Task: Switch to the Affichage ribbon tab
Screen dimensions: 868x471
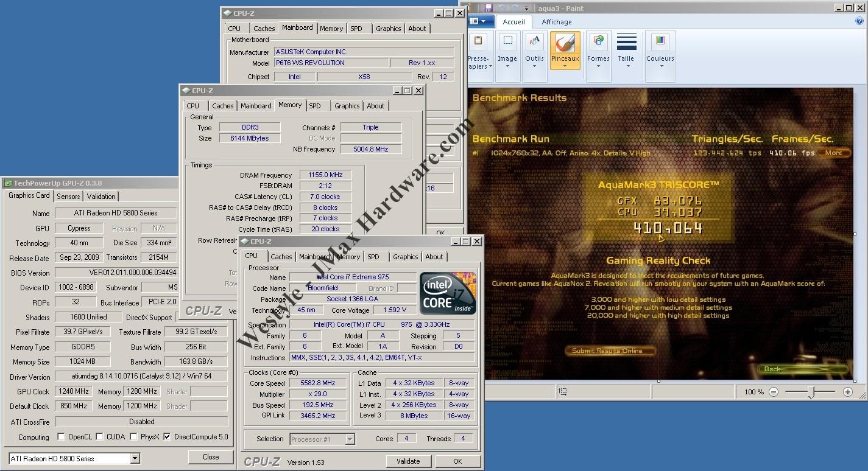Action: pyautogui.click(x=557, y=21)
